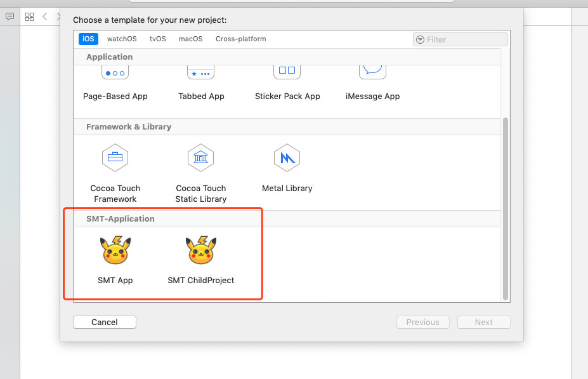This screenshot has height=379, width=588.
Task: Select the iMessage App template icon
Action: [372, 72]
